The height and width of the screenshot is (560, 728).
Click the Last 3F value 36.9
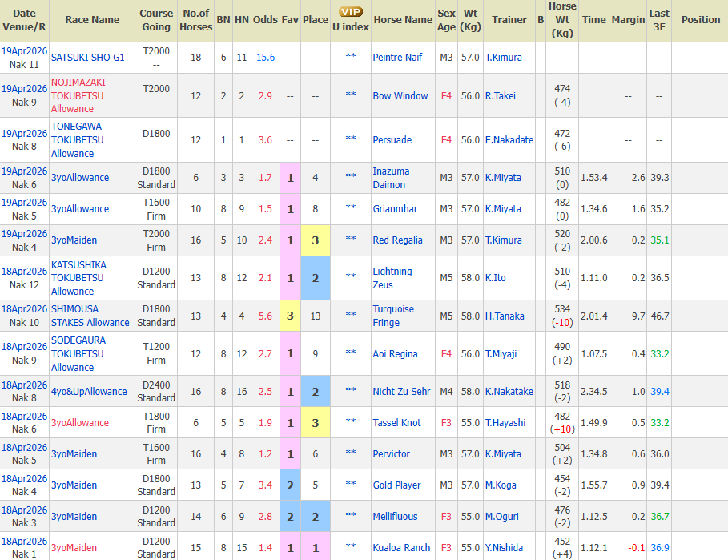(x=660, y=547)
